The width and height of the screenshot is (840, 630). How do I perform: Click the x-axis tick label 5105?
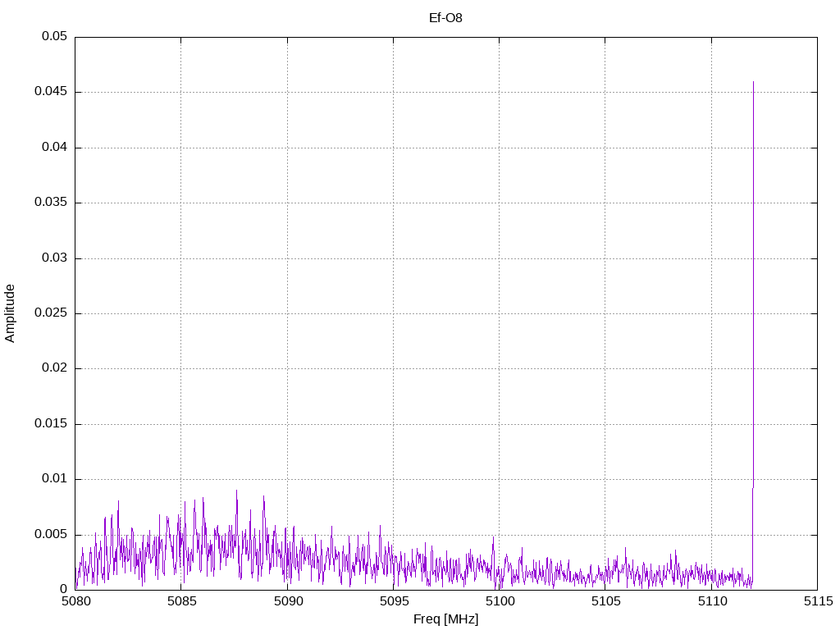tap(606, 601)
